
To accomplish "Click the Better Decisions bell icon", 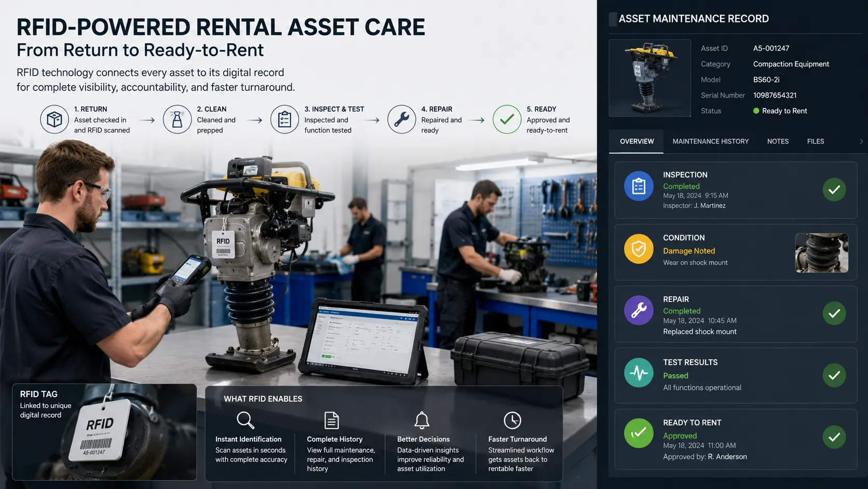I will [422, 420].
